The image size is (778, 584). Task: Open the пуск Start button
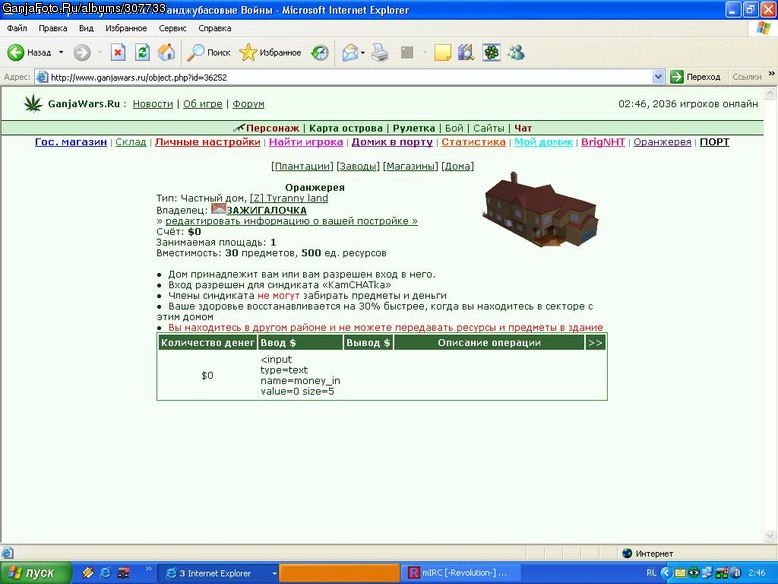point(36,573)
